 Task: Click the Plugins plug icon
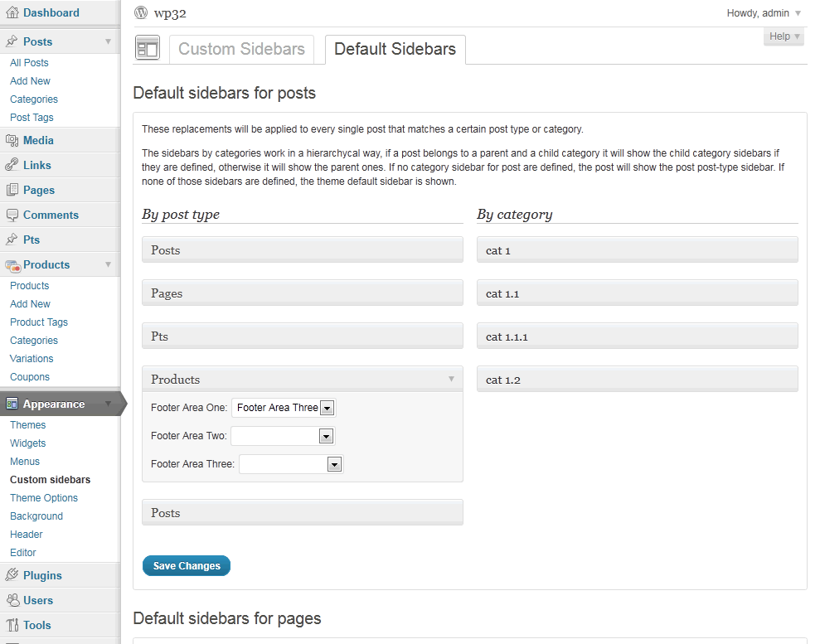[x=12, y=575]
